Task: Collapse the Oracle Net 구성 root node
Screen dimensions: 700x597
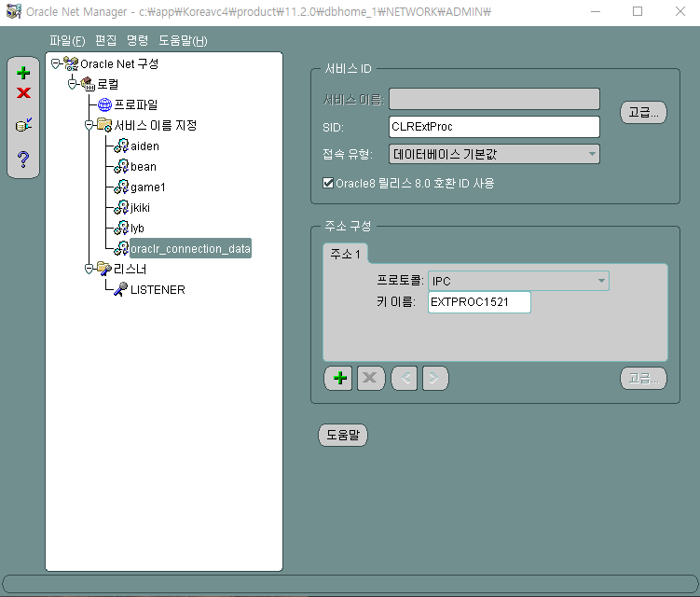Action: 55,64
